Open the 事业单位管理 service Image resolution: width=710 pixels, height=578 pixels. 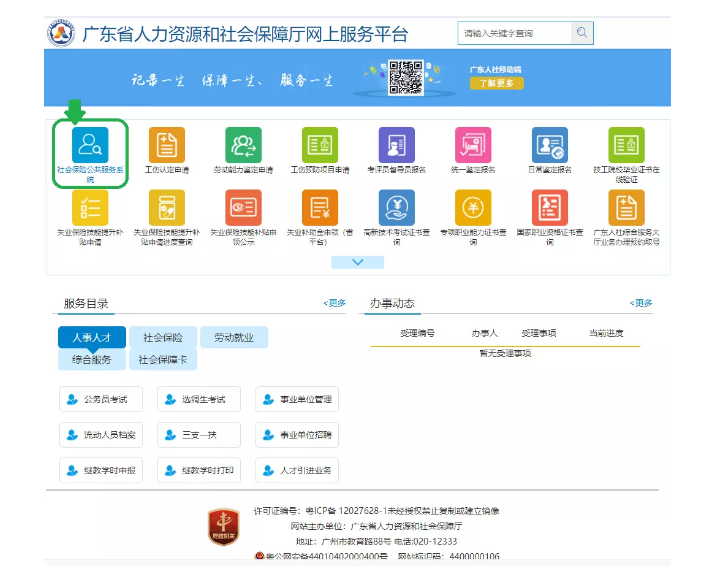(x=297, y=399)
